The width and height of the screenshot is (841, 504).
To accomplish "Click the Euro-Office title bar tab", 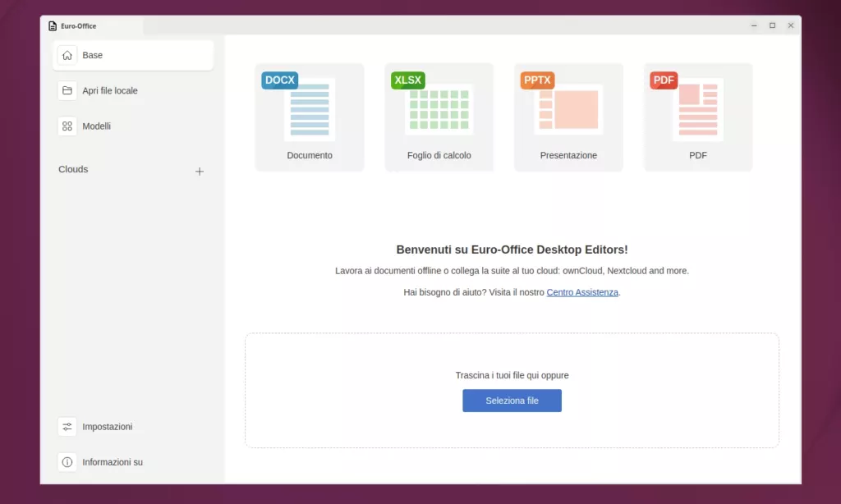I will click(x=92, y=25).
